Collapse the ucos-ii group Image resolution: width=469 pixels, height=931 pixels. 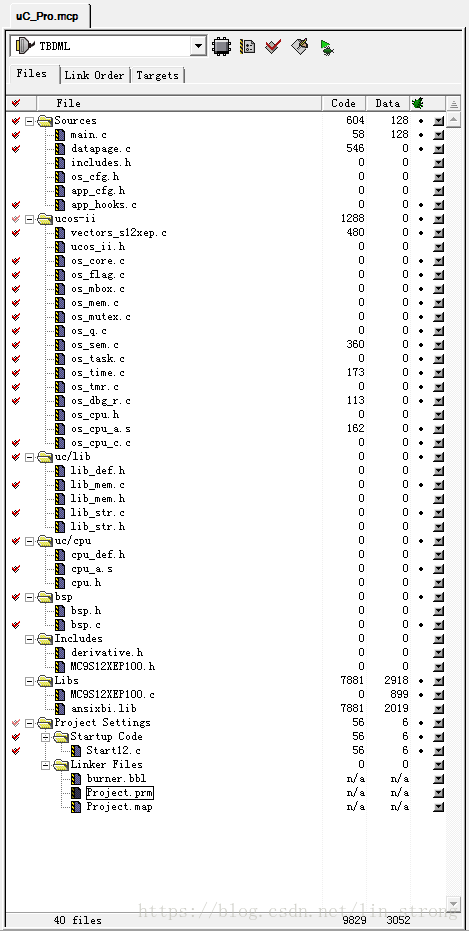[x=29, y=219]
